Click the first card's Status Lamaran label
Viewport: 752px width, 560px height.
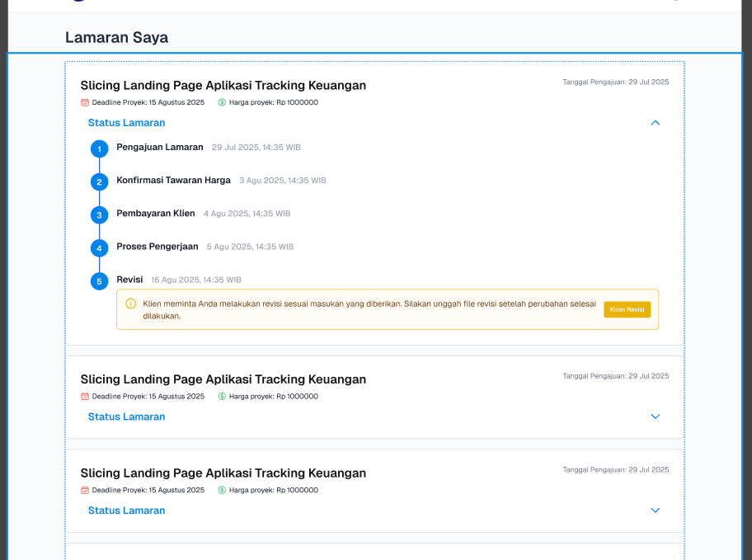(126, 123)
